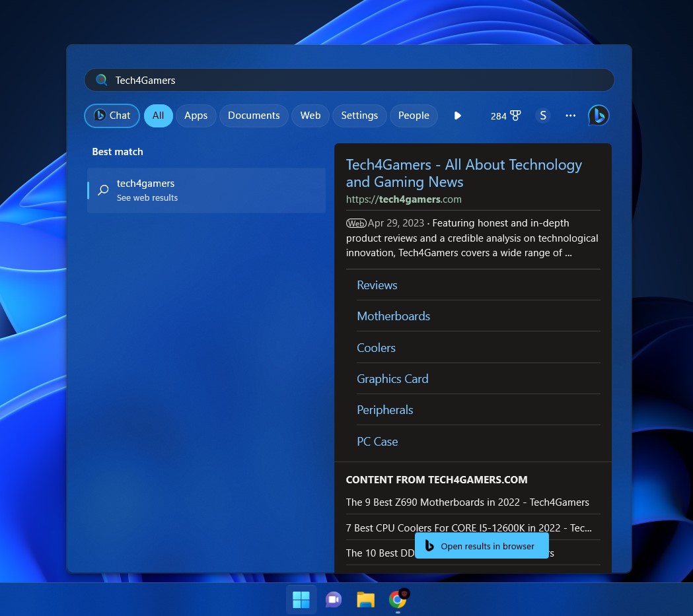
Task: Open the Peripherals link
Action: (385, 410)
